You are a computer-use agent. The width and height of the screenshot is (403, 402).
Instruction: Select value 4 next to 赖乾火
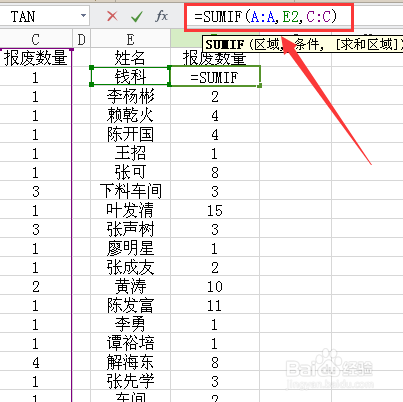click(215, 115)
